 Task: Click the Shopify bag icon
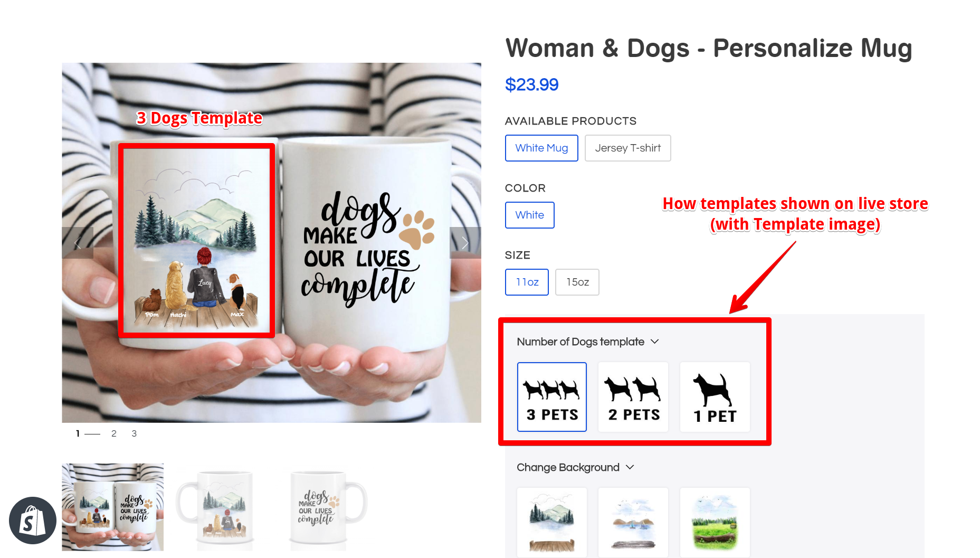coord(33,521)
